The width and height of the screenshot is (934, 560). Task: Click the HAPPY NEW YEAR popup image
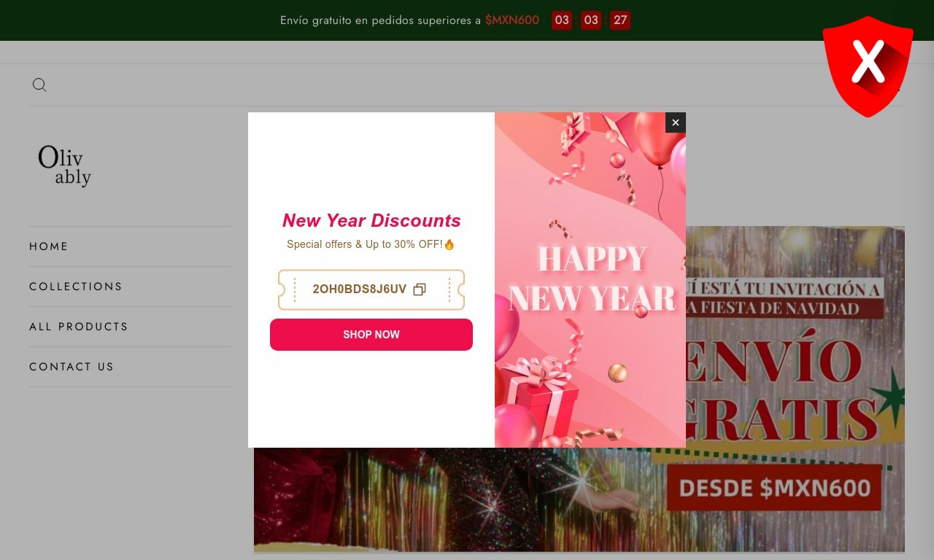(590, 280)
